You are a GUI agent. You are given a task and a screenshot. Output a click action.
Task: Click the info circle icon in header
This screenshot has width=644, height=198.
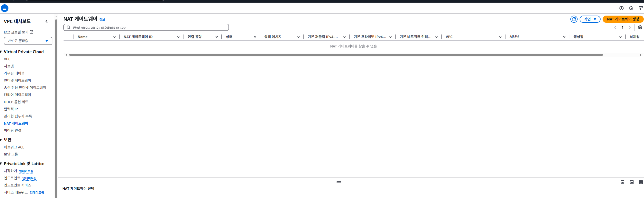pyautogui.click(x=621, y=8)
